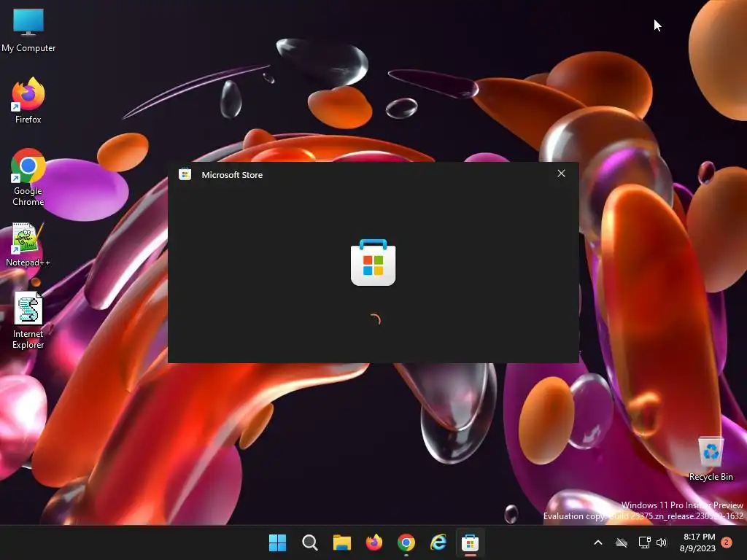The width and height of the screenshot is (747, 560).
Task: Click Microsoft Store taskbar button
Action: click(x=471, y=542)
